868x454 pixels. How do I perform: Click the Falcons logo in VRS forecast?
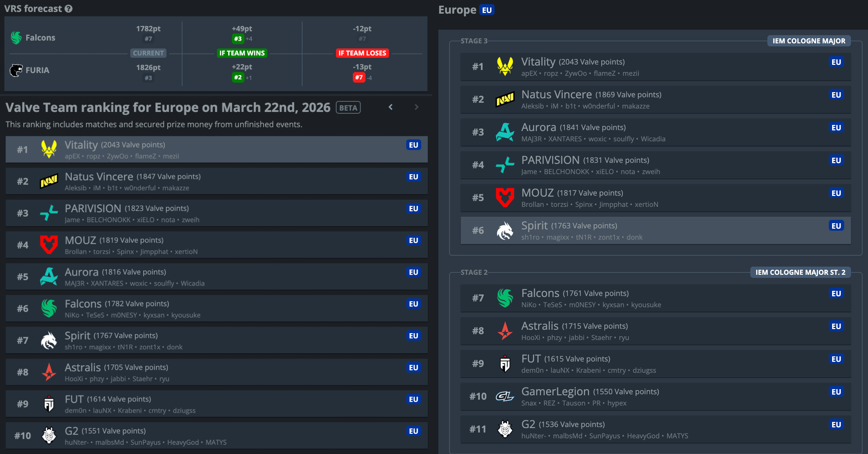[16, 38]
